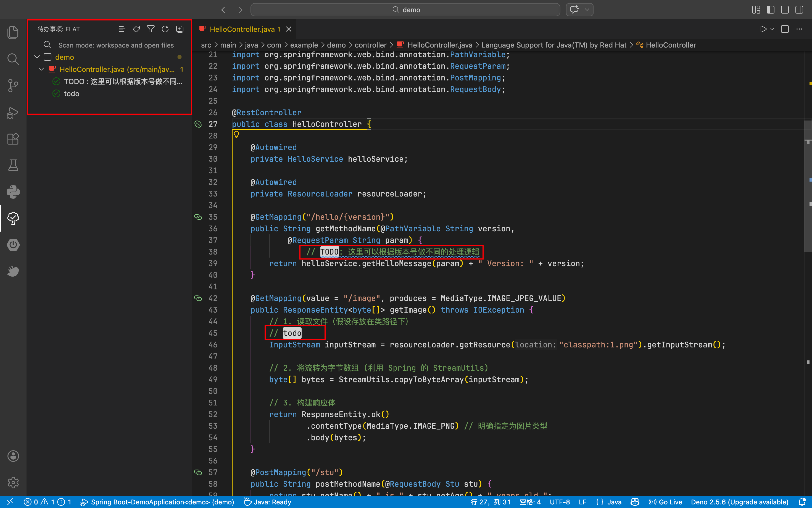Select the TODO 这里可以根据版本号 todo item
Image resolution: width=812 pixels, height=508 pixels.
pos(117,82)
